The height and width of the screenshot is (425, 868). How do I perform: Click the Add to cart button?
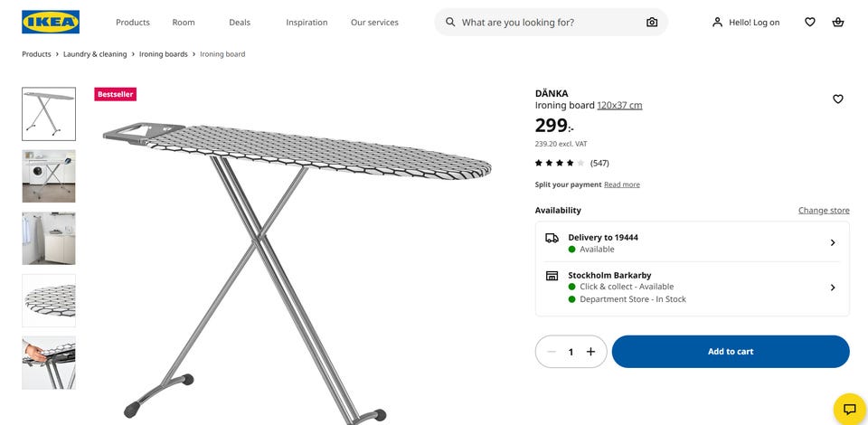(731, 352)
